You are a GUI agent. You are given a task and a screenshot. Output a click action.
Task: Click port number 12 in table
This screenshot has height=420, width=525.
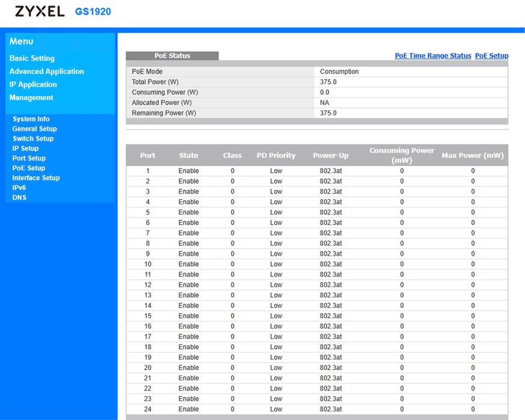pyautogui.click(x=148, y=285)
